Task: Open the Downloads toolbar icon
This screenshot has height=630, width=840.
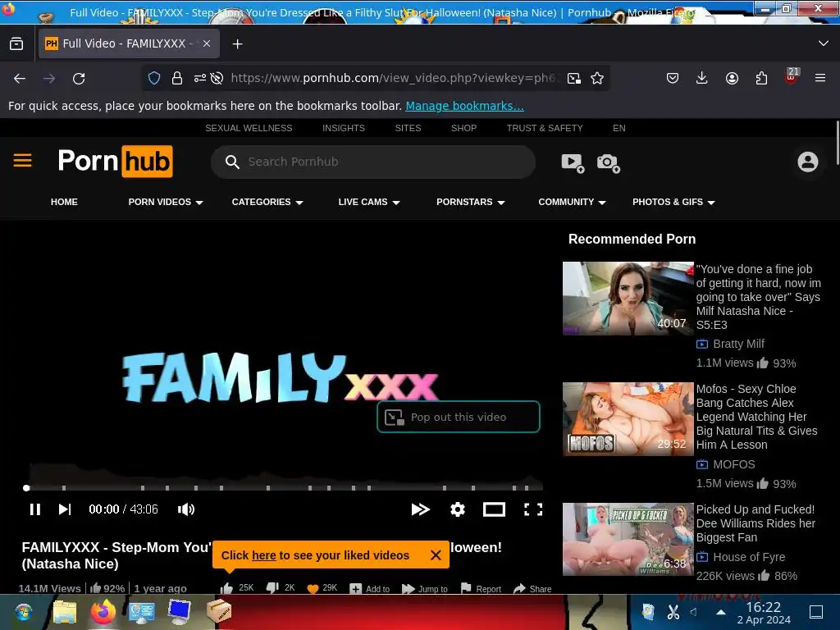Action: coord(702,79)
